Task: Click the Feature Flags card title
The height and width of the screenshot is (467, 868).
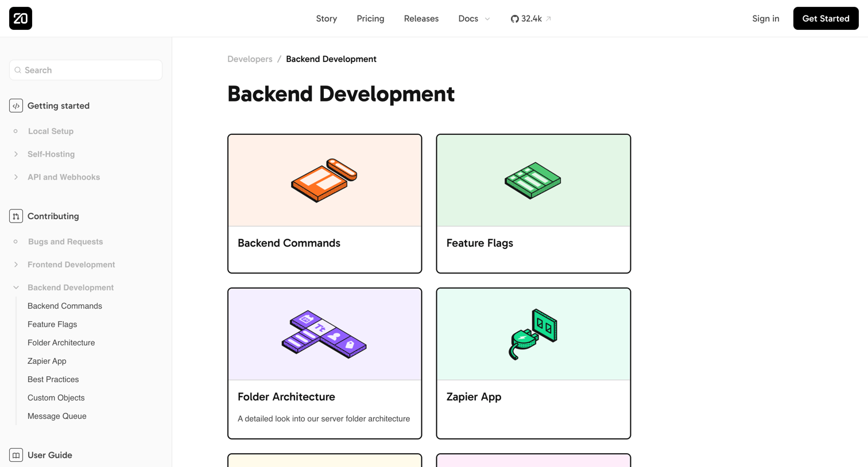Action: pyautogui.click(x=480, y=243)
